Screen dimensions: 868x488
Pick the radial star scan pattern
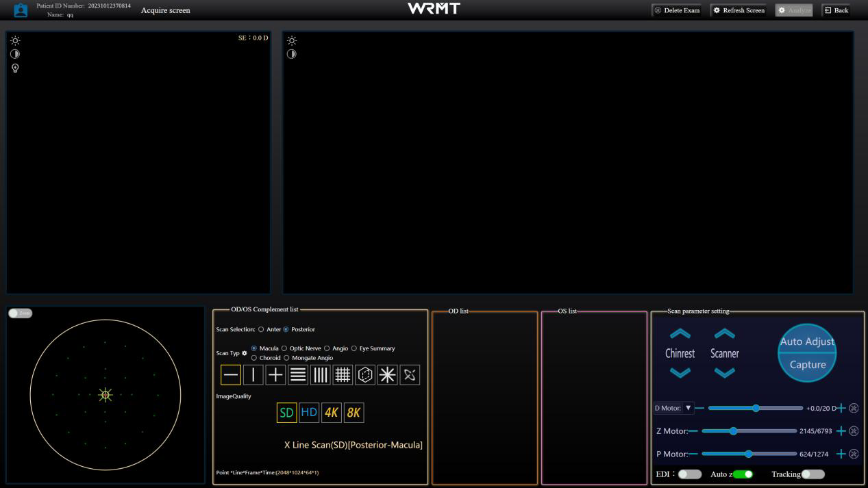pyautogui.click(x=387, y=374)
